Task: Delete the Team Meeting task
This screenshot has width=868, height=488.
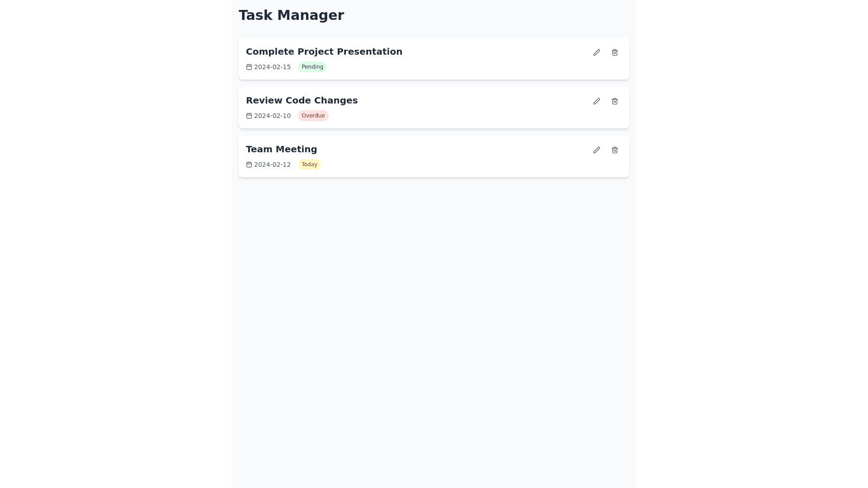Action: (614, 150)
